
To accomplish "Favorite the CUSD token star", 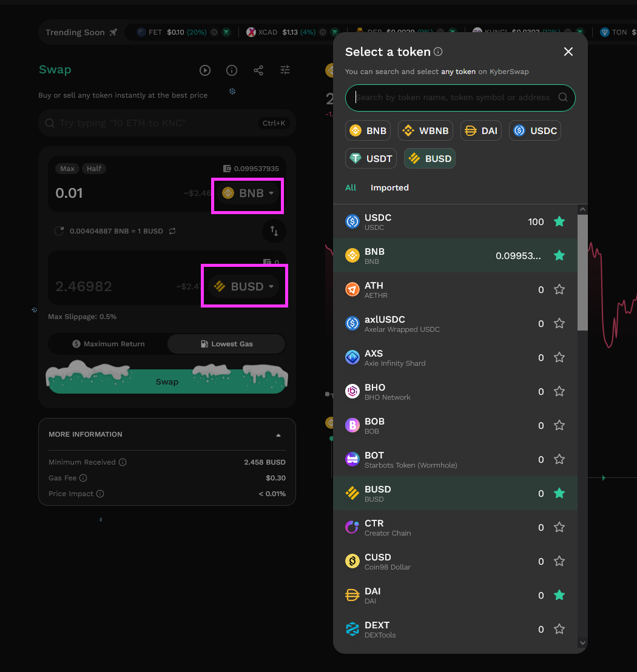I will [x=559, y=561].
